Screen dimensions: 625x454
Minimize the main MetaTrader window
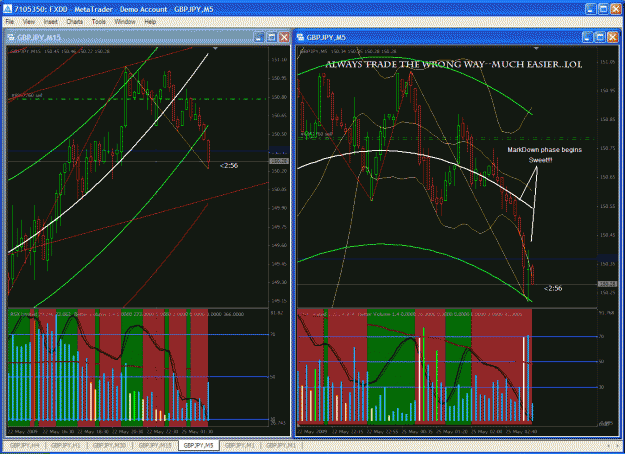pos(591,9)
